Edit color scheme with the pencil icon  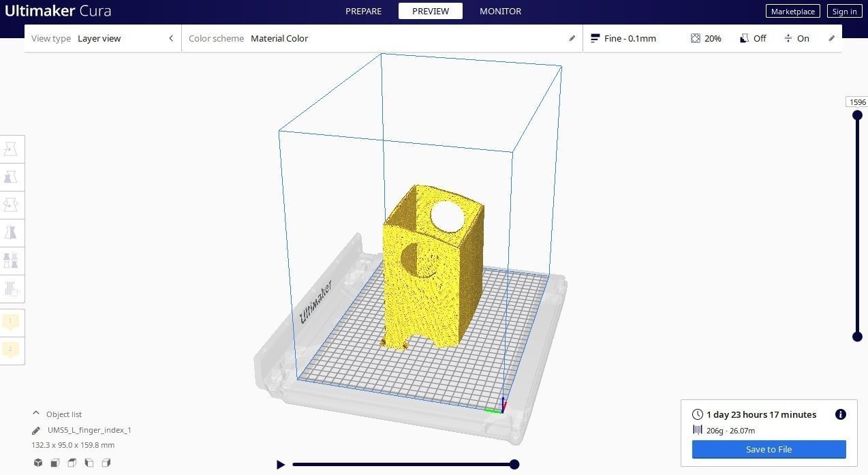[x=572, y=38]
